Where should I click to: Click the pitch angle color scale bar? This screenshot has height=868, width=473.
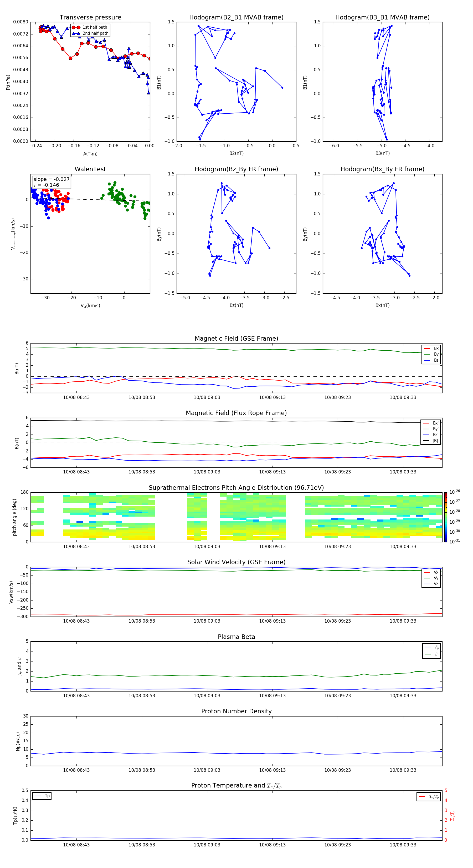[x=446, y=517]
